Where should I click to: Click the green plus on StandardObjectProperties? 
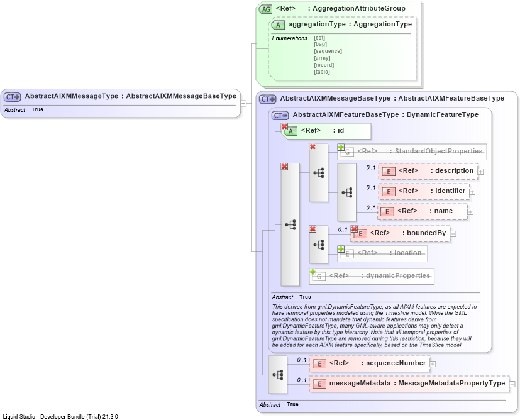pyautogui.click(x=341, y=147)
